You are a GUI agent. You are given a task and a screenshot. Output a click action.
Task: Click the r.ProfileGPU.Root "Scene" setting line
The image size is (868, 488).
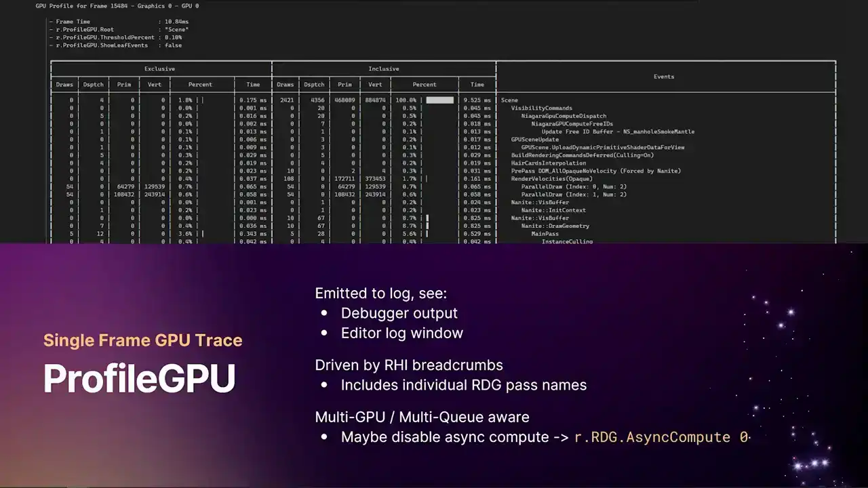[119, 30]
